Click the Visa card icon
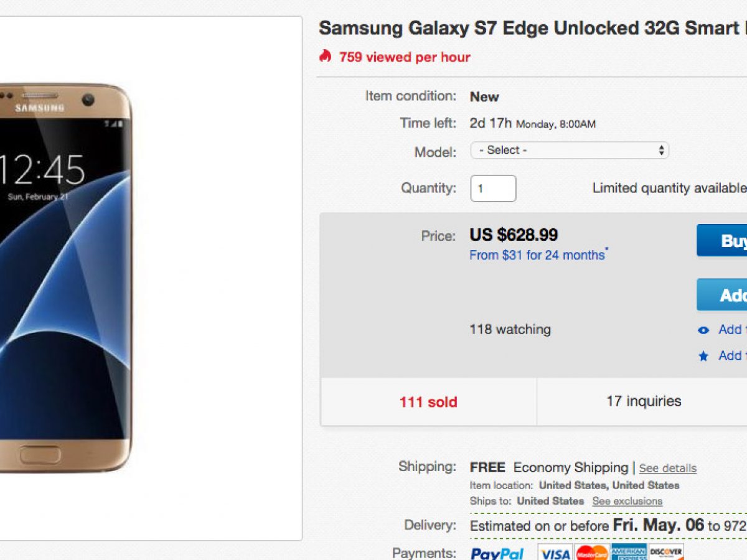The image size is (747, 560). tap(555, 553)
